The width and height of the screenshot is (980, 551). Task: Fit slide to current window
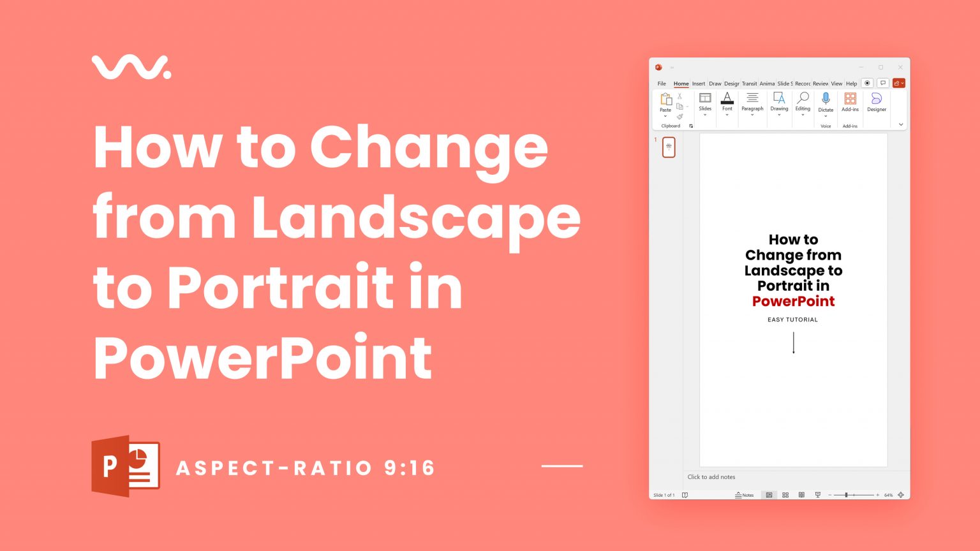tap(901, 495)
